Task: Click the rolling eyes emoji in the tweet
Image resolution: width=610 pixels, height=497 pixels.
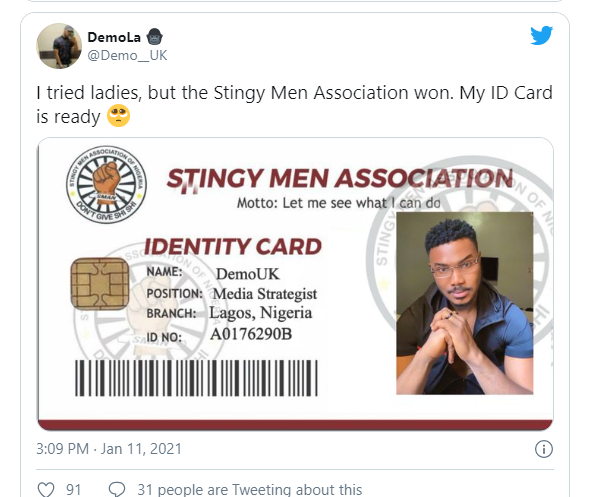Action: [119, 117]
